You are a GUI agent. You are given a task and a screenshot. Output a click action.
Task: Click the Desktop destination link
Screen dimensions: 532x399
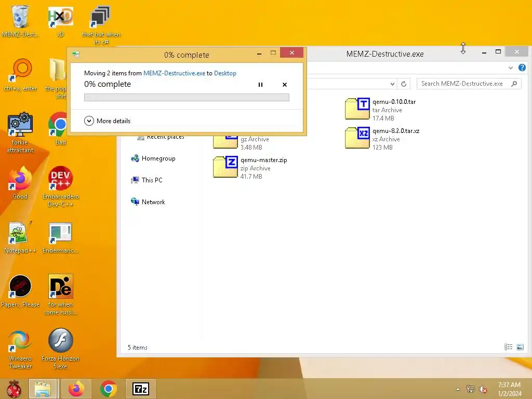coord(225,73)
